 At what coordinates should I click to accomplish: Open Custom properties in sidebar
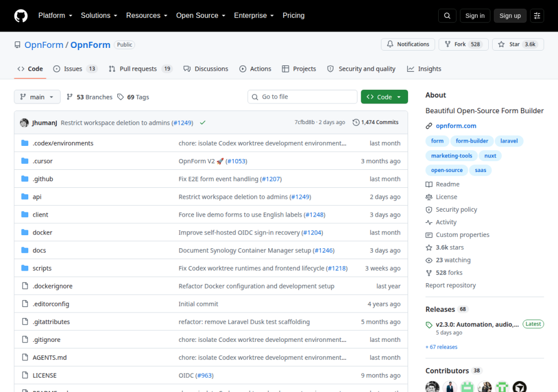tap(457, 235)
